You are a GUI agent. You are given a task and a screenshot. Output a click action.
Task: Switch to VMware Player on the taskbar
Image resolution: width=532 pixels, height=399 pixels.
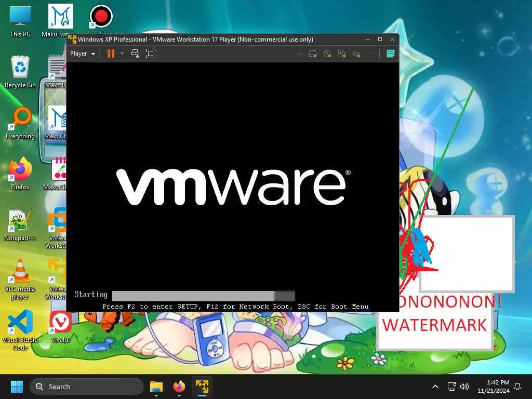pos(202,387)
